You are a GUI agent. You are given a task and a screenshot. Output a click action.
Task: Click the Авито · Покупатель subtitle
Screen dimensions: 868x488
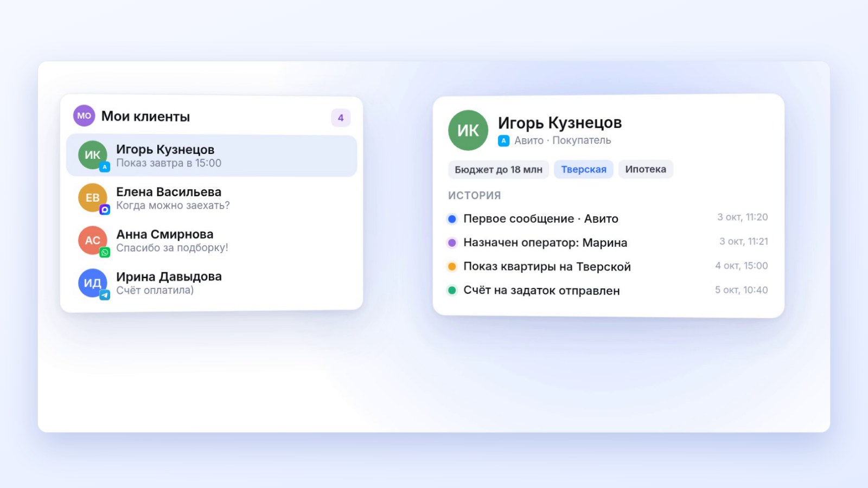pyautogui.click(x=563, y=140)
